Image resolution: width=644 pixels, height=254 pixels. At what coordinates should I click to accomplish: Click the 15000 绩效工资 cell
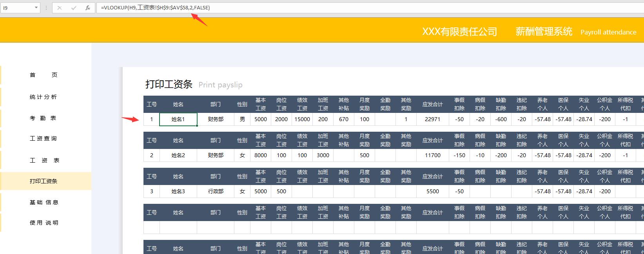302,120
